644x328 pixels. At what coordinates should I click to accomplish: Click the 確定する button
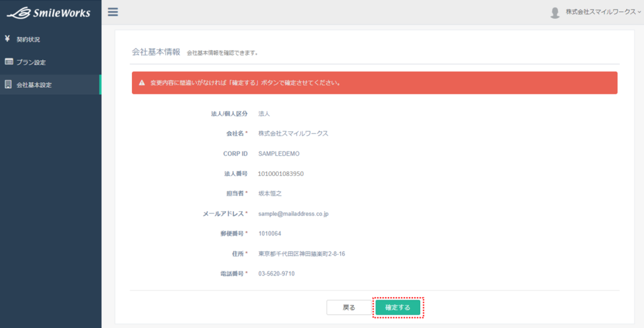tap(397, 307)
